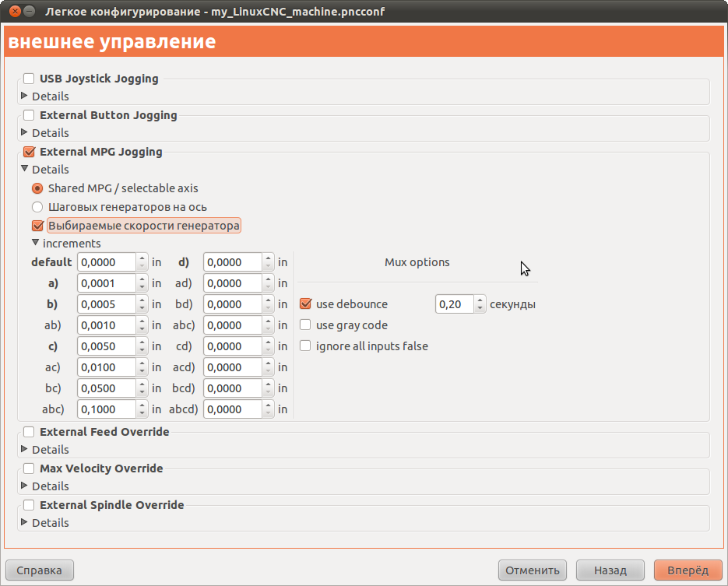Image resolution: width=728 pixels, height=586 pixels.
Task: Click the abc) increment field 0,1000
Action: (107, 409)
